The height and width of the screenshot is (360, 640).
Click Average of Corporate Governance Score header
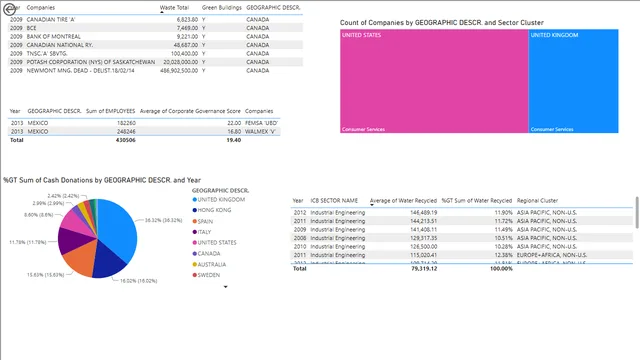click(190, 111)
